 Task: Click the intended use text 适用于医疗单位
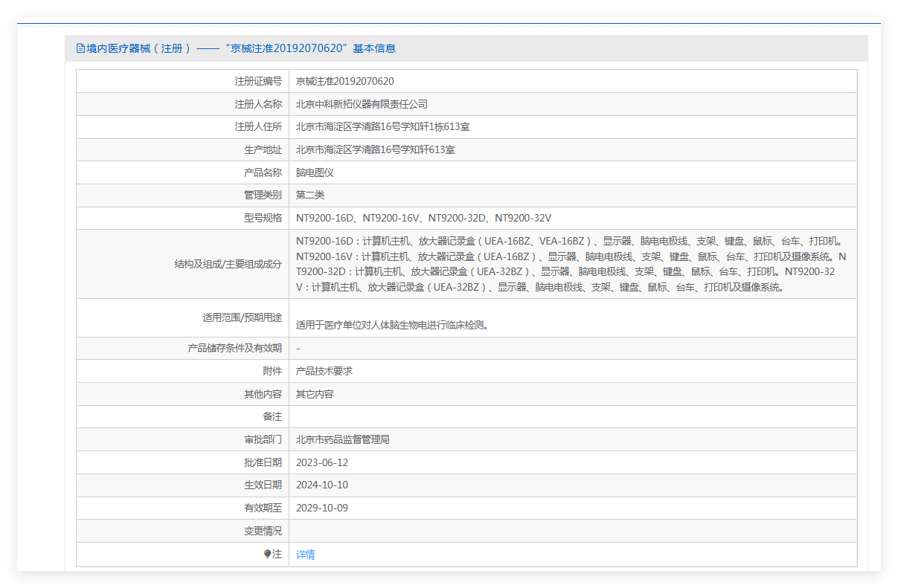pyautogui.click(x=392, y=325)
